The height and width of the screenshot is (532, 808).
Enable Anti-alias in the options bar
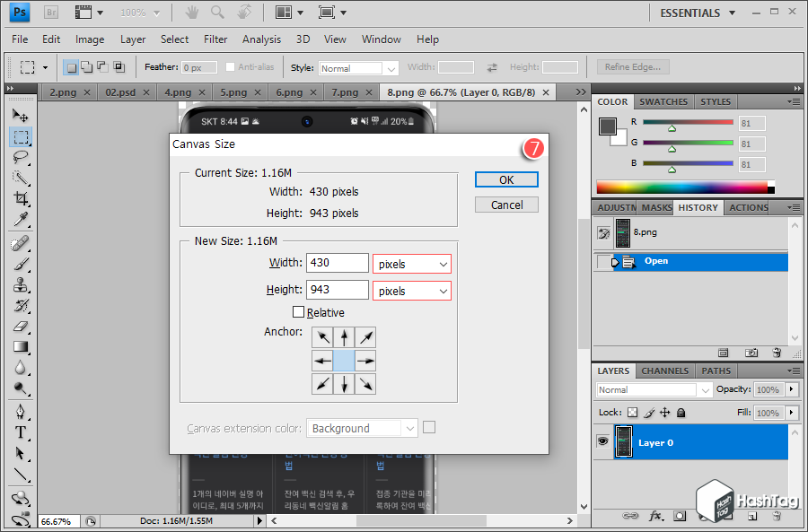click(x=232, y=66)
